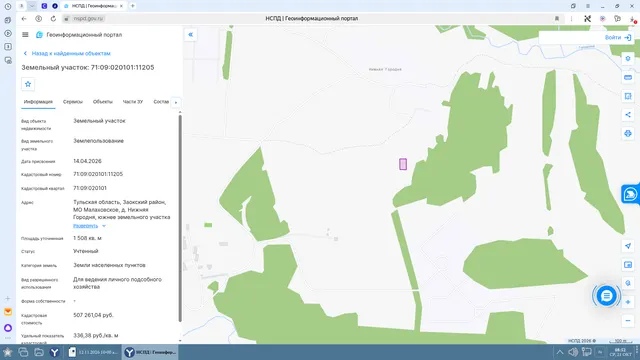The image size is (640, 360).
Task: Click the map print icon
Action: point(628,133)
